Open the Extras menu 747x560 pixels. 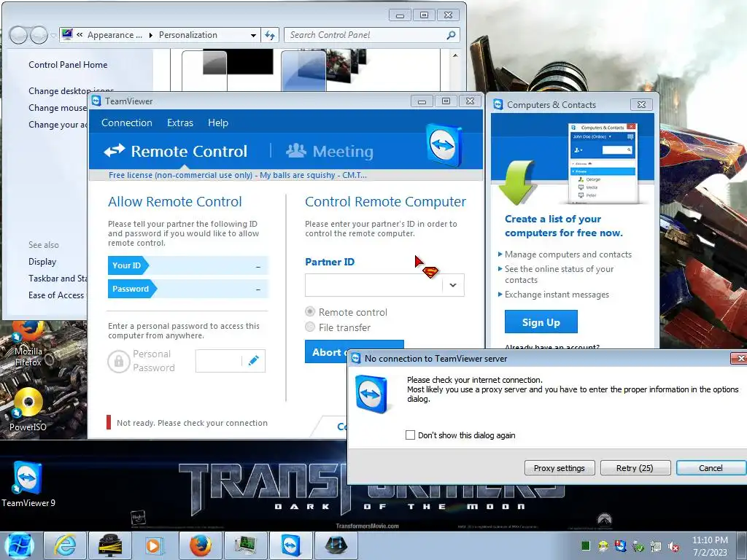tap(180, 122)
